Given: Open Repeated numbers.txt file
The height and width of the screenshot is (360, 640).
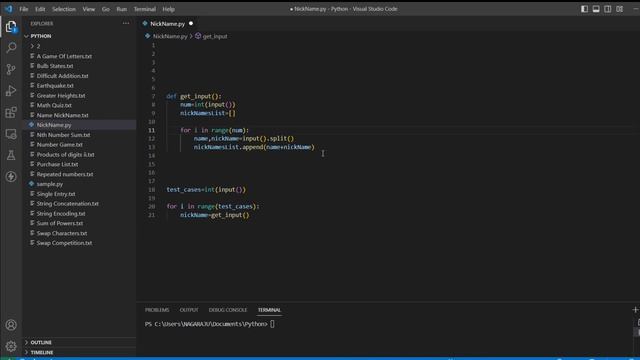Looking at the screenshot, I should click(x=64, y=174).
